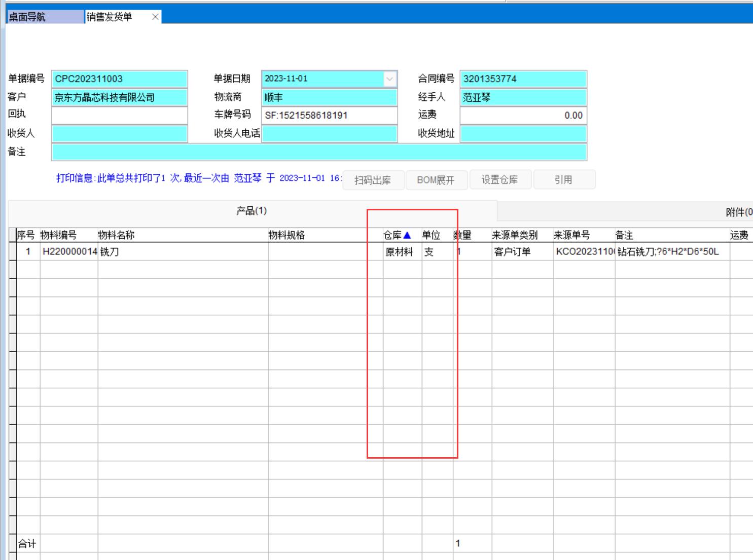This screenshot has height=560, width=753.
Task: Click the 车牌号码 field with SF number
Action: pyautogui.click(x=329, y=116)
